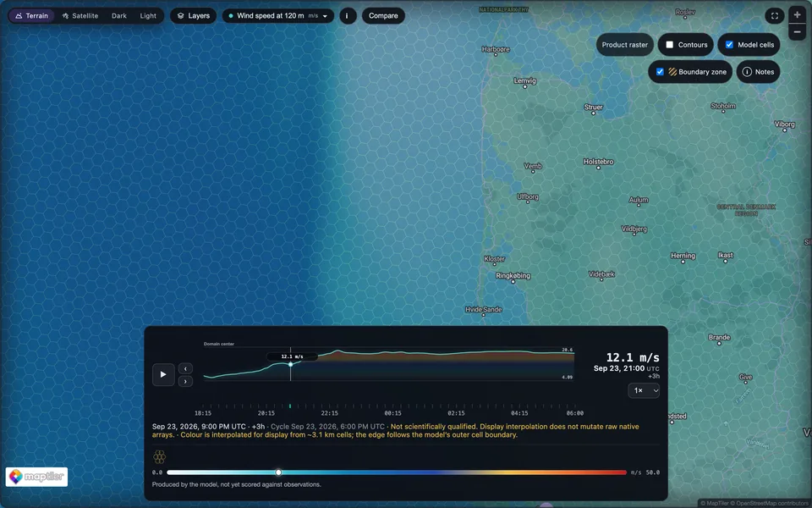Click the hexagon cells icon in the legend
812x508 pixels.
tap(160, 456)
